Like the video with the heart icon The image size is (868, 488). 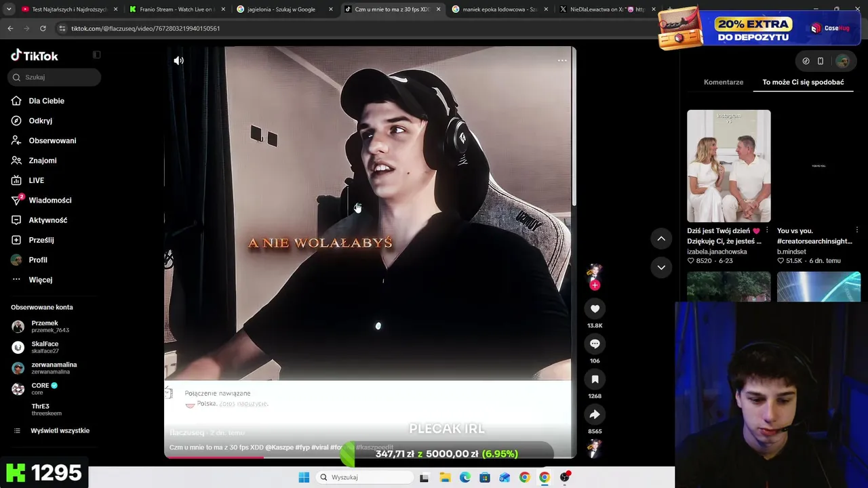(x=595, y=309)
